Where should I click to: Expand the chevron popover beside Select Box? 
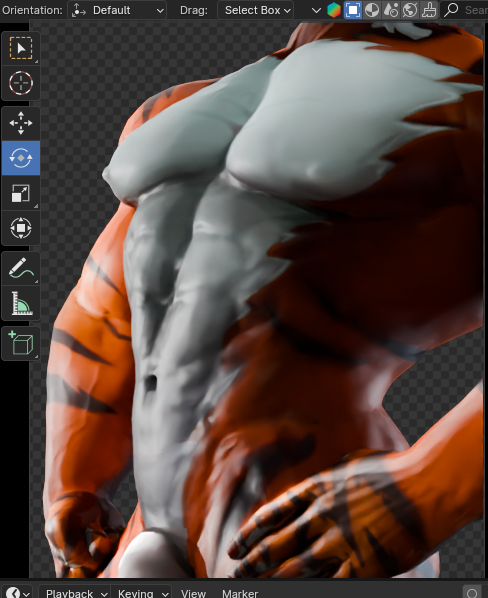tap(316, 10)
